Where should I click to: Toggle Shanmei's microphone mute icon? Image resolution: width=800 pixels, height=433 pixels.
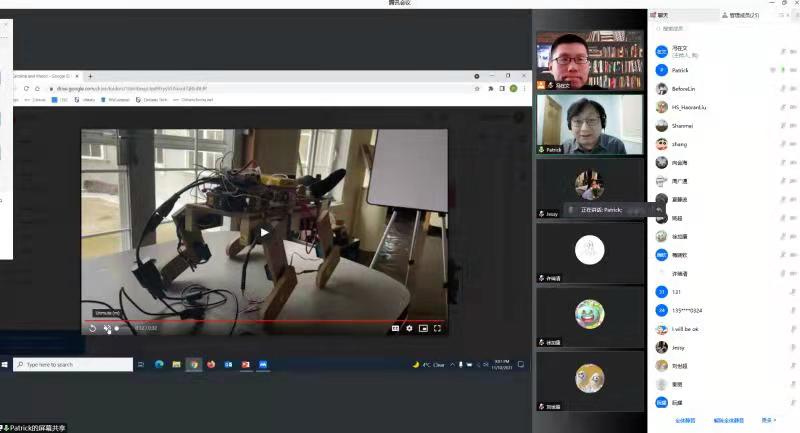[x=782, y=126]
